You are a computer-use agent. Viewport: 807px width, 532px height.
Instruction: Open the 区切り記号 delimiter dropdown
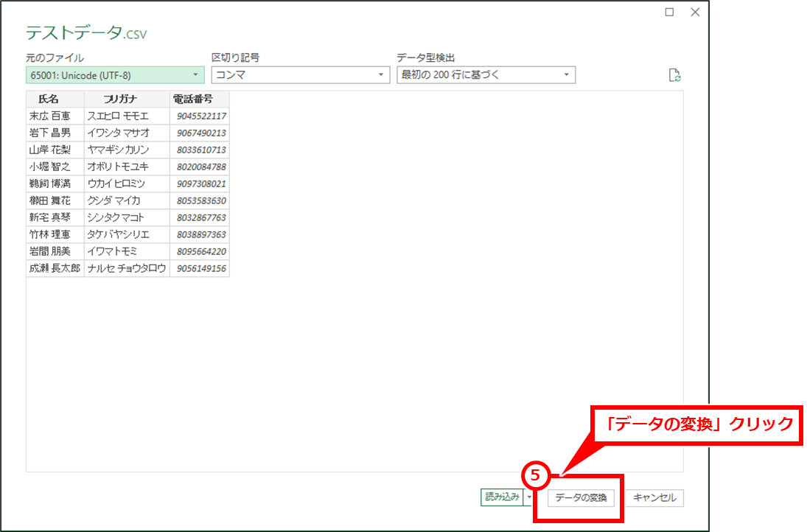click(x=301, y=75)
